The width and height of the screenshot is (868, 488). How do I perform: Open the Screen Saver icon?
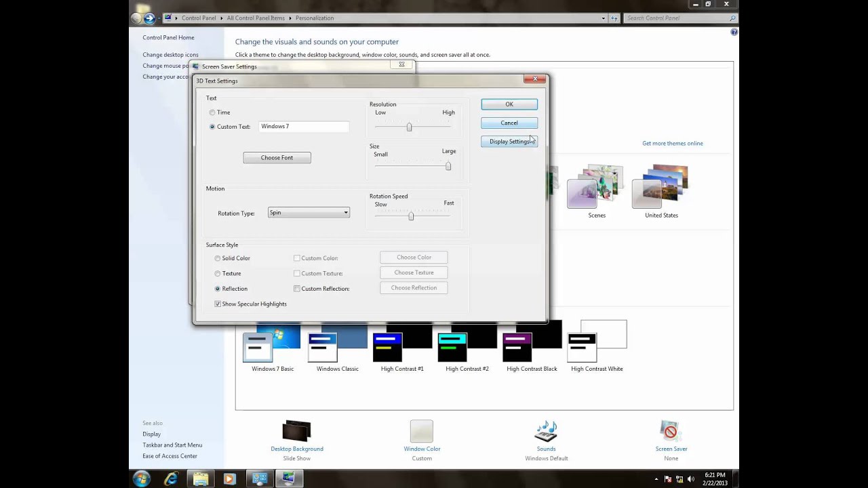pos(671,432)
